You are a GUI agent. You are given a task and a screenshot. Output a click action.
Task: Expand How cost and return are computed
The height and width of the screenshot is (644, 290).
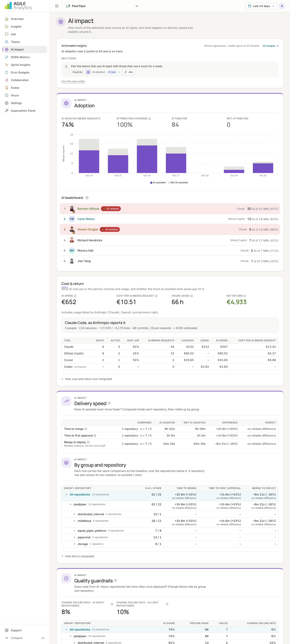(87, 379)
